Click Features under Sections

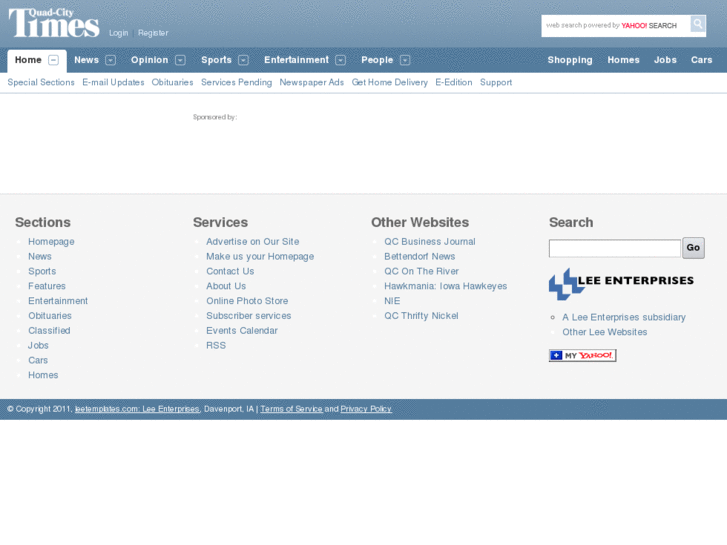tap(47, 286)
